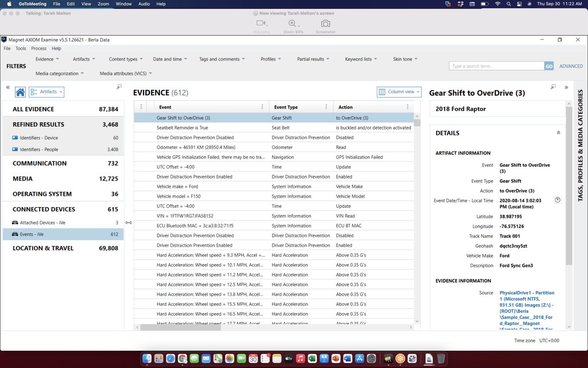The height and width of the screenshot is (368, 588).
Task: Open the TAGS, PROFILES & MEDIA CATEGORIES side tab
Action: [580, 146]
